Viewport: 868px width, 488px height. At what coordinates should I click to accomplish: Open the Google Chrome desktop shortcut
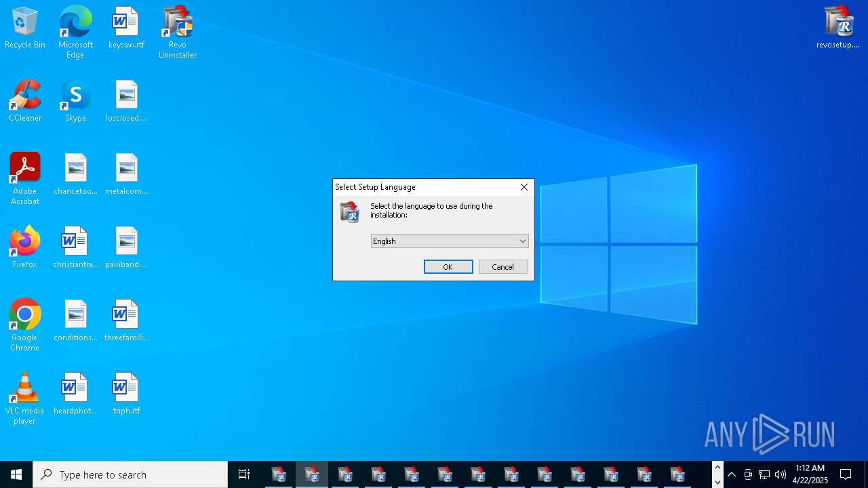tap(25, 325)
